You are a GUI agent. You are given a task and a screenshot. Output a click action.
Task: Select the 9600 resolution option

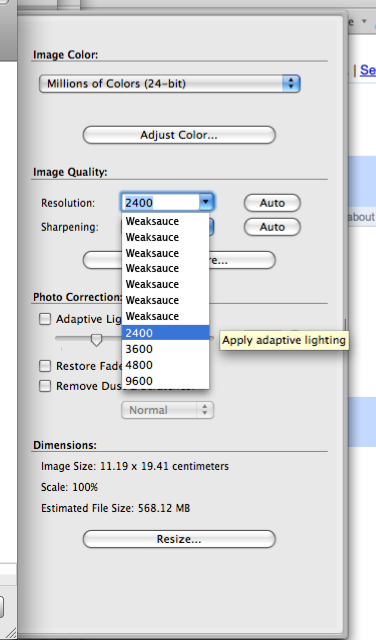(x=165, y=381)
